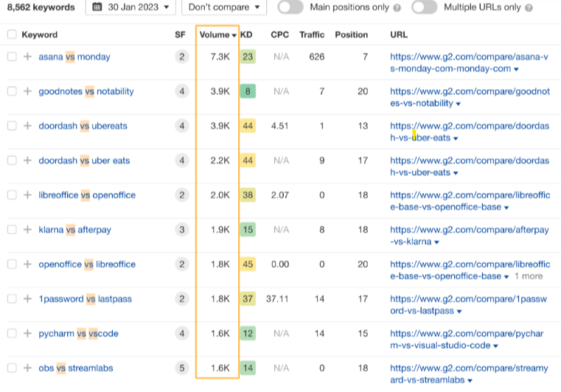Click the plus icon beside asana vs monday
The height and width of the screenshot is (392, 561).
click(27, 57)
